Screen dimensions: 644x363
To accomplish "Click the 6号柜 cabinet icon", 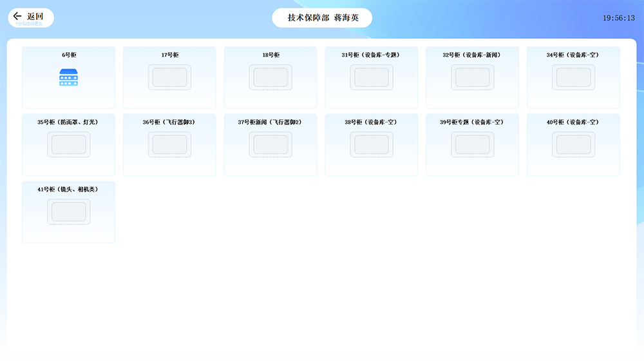I will point(68,77).
